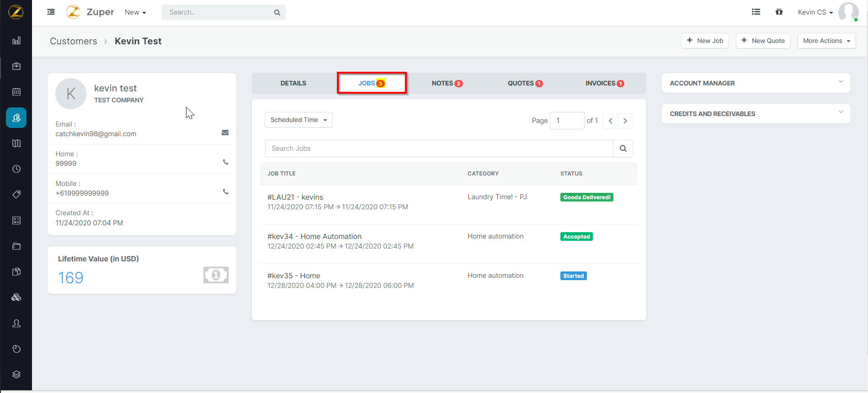Expand the Account Manager panel
The height and width of the screenshot is (393, 868).
(756, 83)
